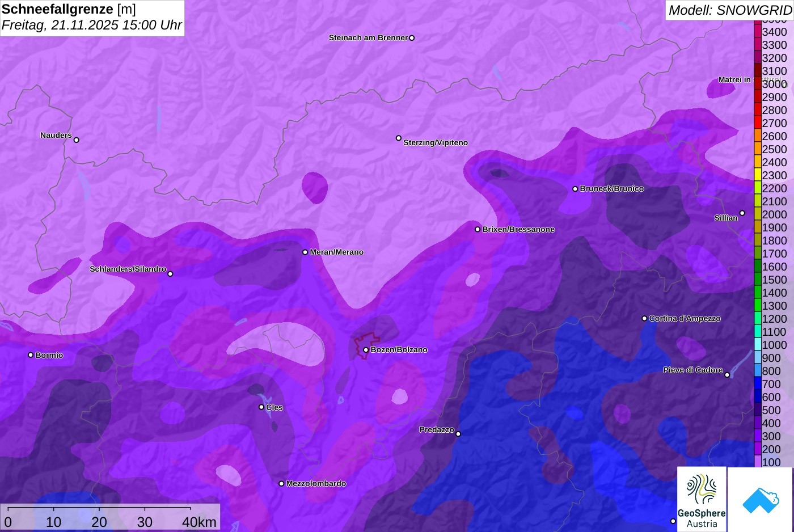Click the "3400" legend value
This screenshot has width=794, height=532.
coord(775,32)
